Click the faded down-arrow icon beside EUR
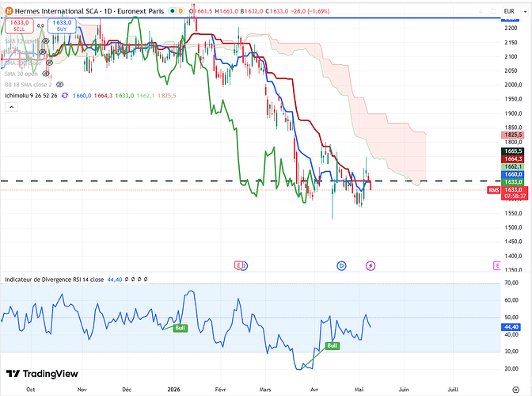The width and height of the screenshot is (532, 396). [481, 11]
